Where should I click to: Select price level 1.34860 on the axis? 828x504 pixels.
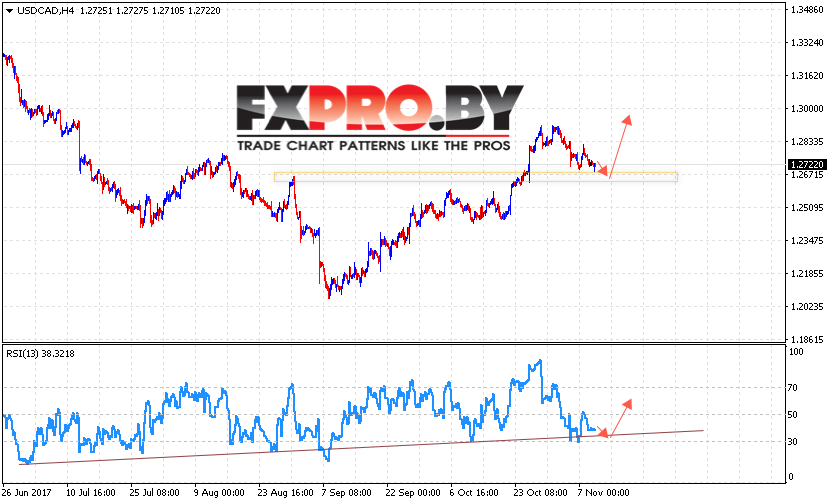click(x=807, y=10)
